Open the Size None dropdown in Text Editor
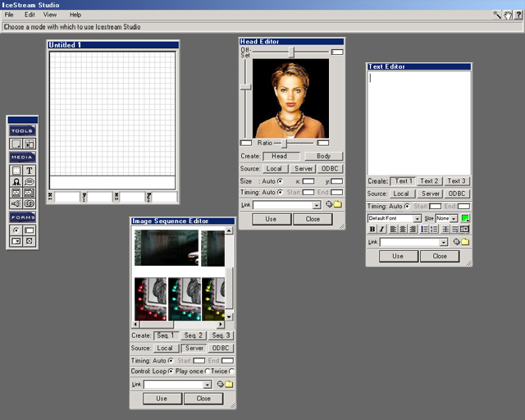Image resolution: width=525 pixels, height=420 pixels. tap(454, 219)
